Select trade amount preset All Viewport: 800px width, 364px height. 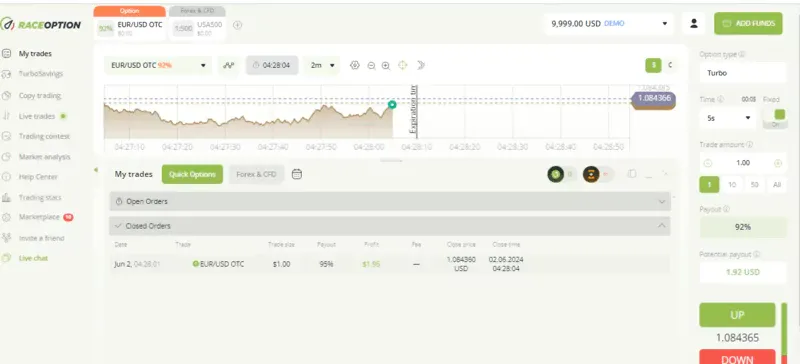coord(777,185)
